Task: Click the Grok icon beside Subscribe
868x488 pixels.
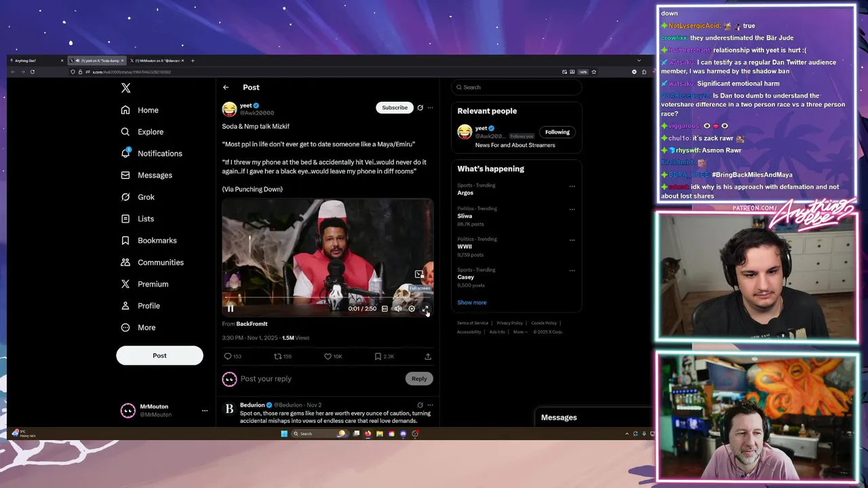Action: [x=420, y=107]
